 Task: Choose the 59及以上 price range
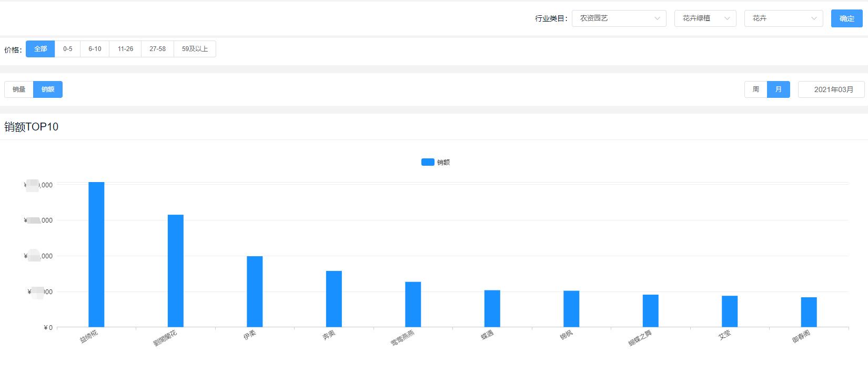point(195,49)
